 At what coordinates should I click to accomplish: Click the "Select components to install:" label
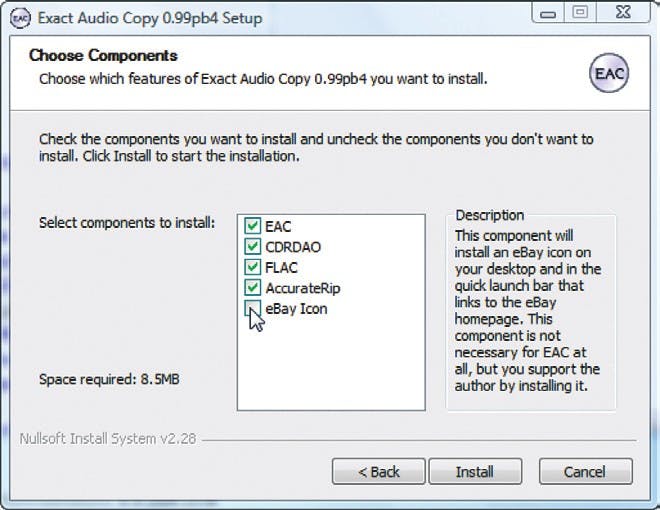pos(127,222)
